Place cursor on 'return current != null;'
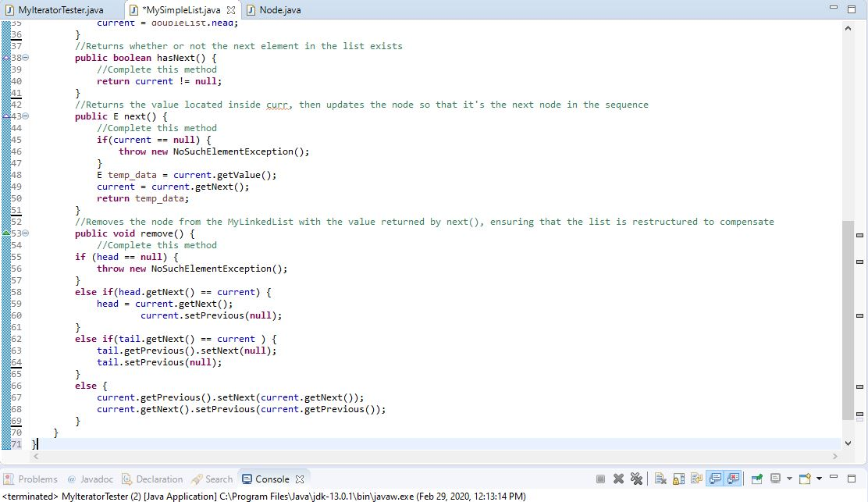868x502 pixels. click(x=159, y=81)
